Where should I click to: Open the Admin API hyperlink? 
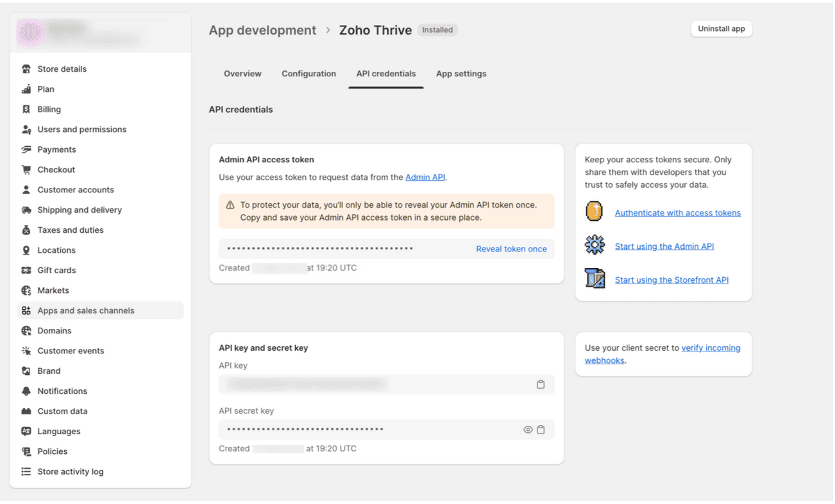pyautogui.click(x=425, y=178)
